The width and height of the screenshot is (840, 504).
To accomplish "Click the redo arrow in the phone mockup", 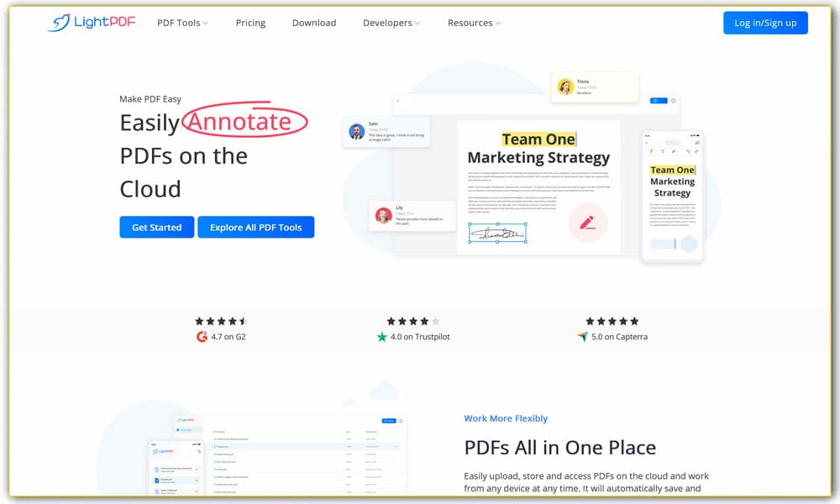I will 696,150.
